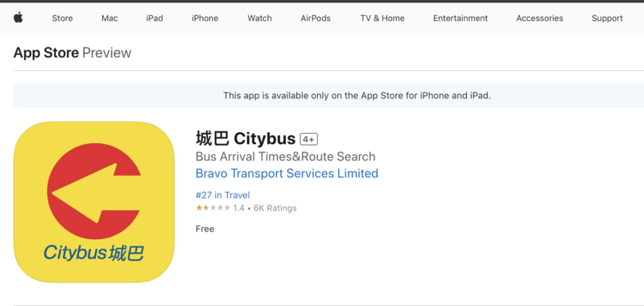Open Bravo Transport Services Limited developer link

pos(287,173)
